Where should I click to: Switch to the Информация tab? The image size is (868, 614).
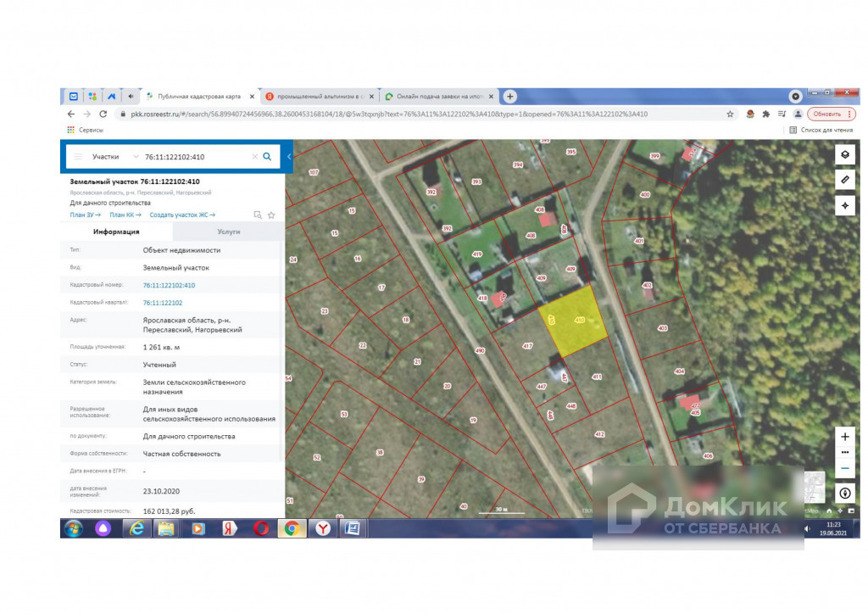click(x=116, y=232)
